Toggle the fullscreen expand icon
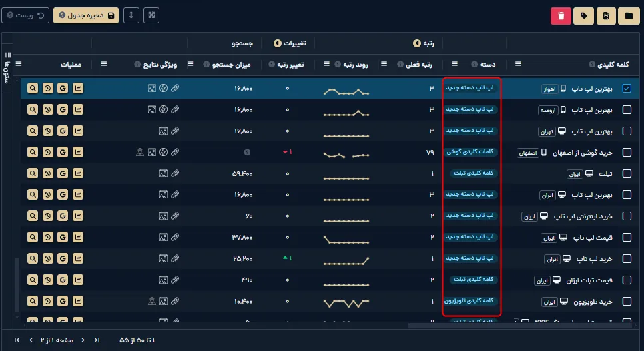This screenshot has width=644, height=351. pos(151,15)
